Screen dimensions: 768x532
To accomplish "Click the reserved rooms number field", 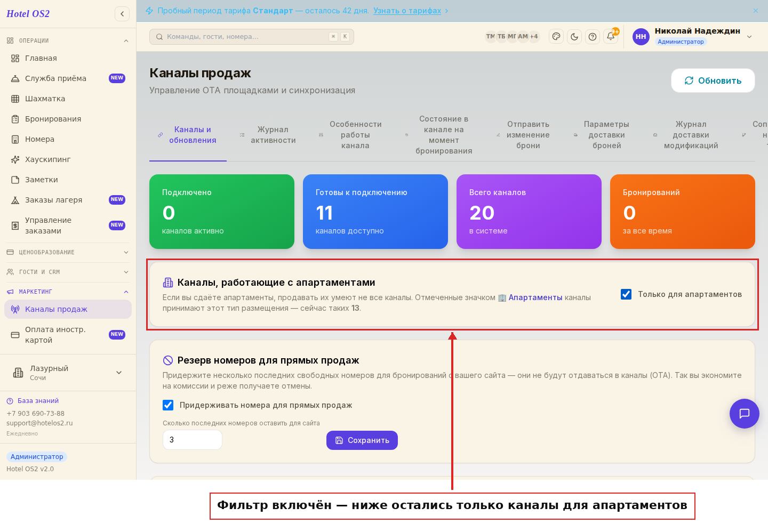I will pyautogui.click(x=193, y=440).
